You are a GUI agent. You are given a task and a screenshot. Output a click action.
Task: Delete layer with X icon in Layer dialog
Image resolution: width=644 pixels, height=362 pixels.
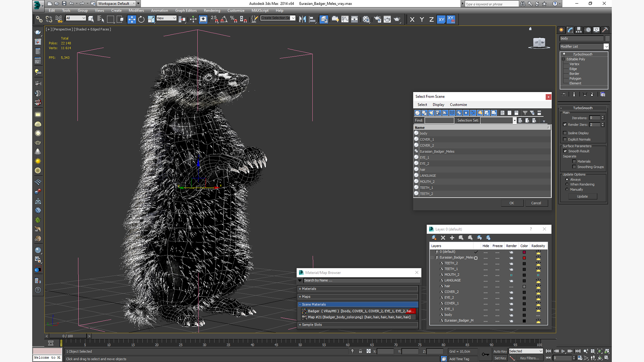[x=443, y=238]
